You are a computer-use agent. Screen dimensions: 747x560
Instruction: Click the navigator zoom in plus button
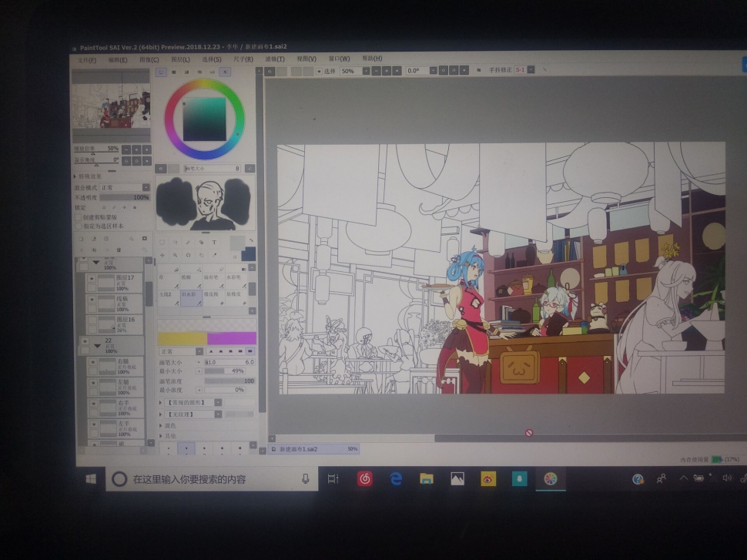tap(136, 149)
